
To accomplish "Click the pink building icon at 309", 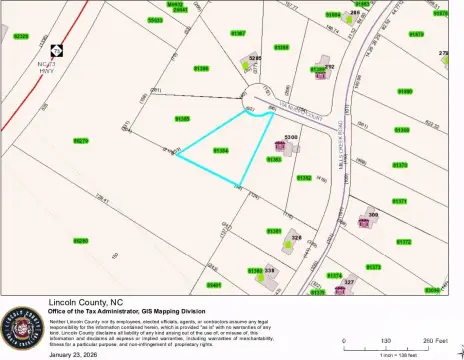I will [x=364, y=223].
